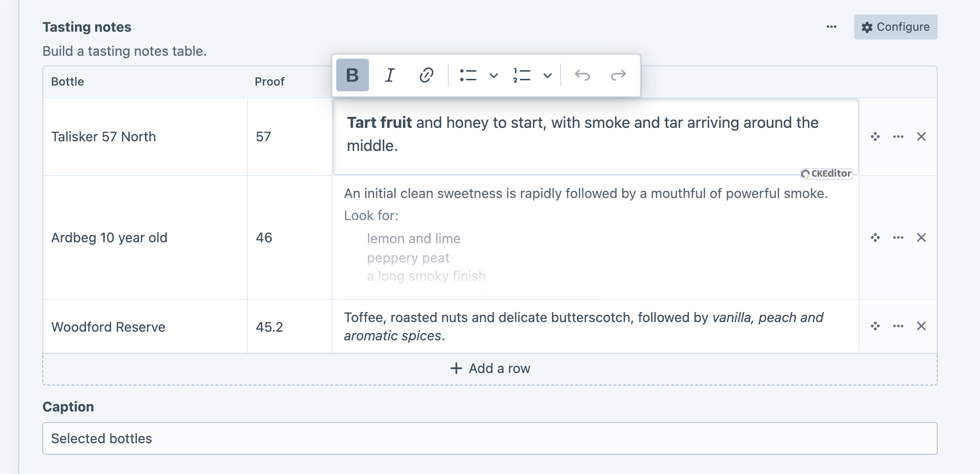The width and height of the screenshot is (980, 474).
Task: Remove the Ardbeg 10 year old row
Action: tap(921, 237)
